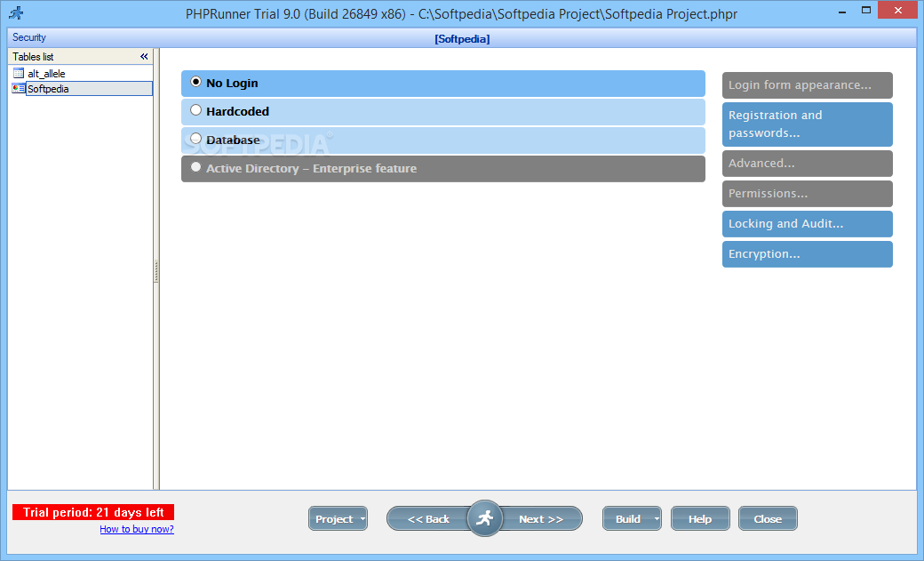
Task: Select Active Directory Enterprise feature option
Action: click(195, 167)
